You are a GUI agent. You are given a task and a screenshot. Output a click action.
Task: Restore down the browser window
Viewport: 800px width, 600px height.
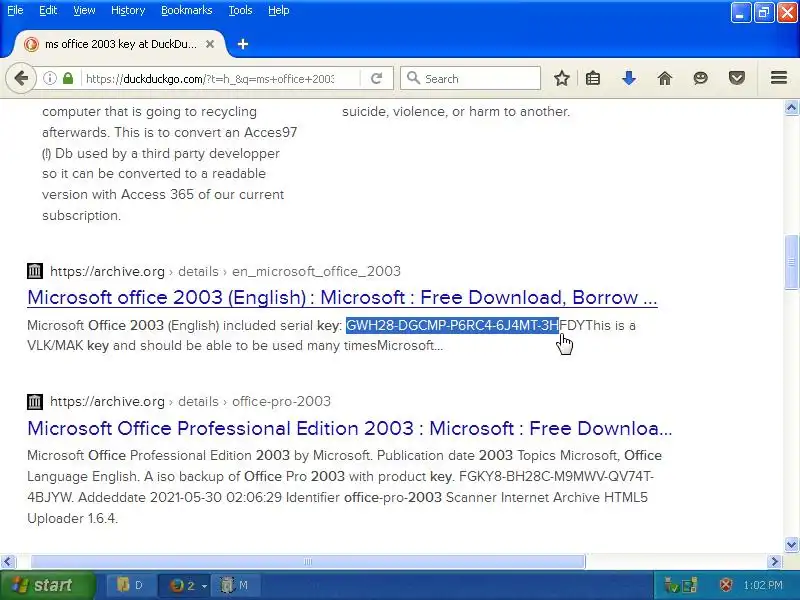coord(764,12)
